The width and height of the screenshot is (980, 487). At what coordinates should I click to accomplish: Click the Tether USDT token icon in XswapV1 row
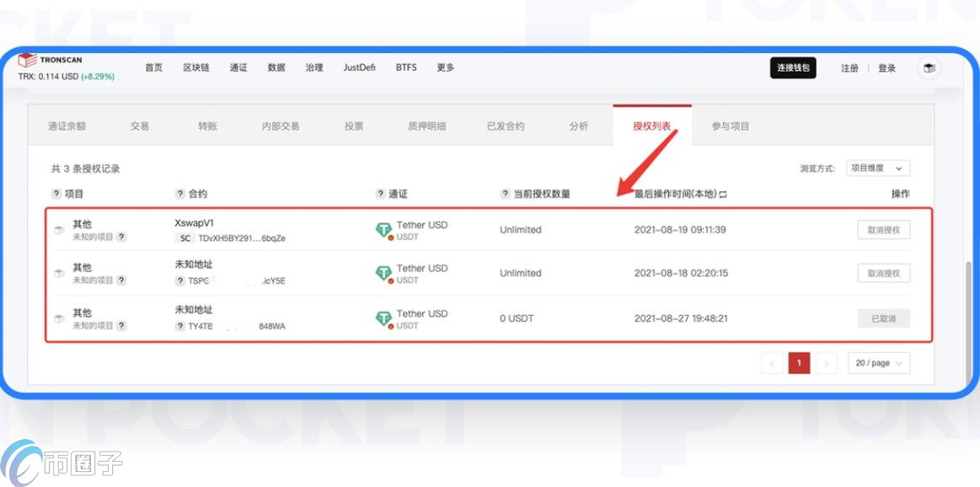click(x=384, y=228)
